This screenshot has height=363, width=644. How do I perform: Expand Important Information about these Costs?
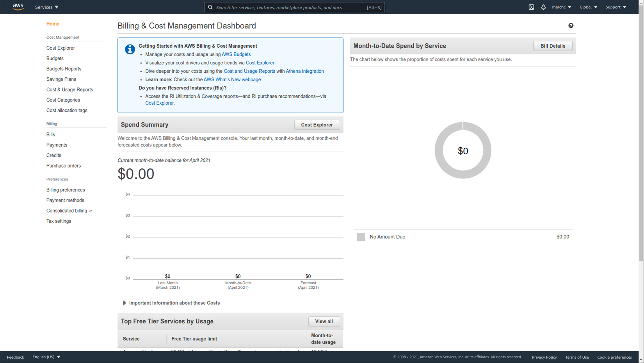(171, 303)
